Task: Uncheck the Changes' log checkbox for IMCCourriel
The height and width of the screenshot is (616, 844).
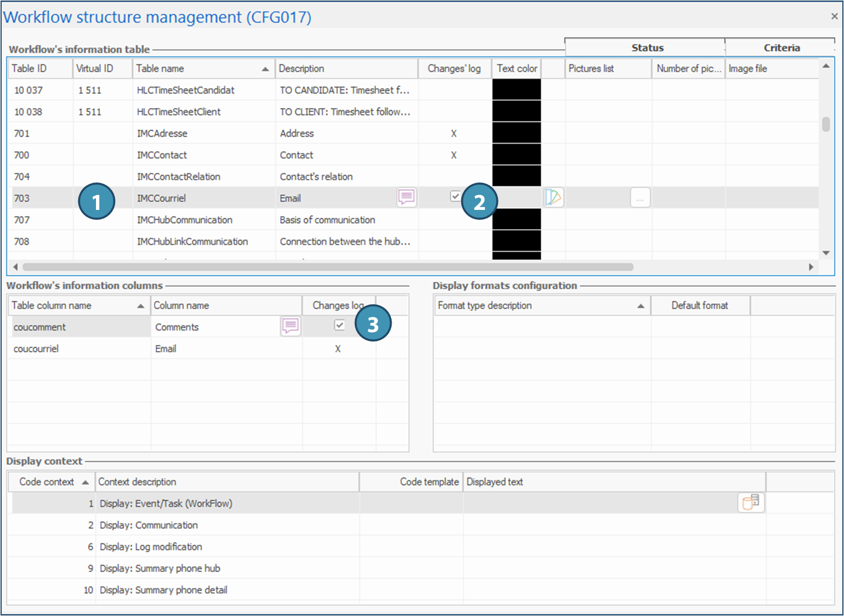Action: (455, 196)
